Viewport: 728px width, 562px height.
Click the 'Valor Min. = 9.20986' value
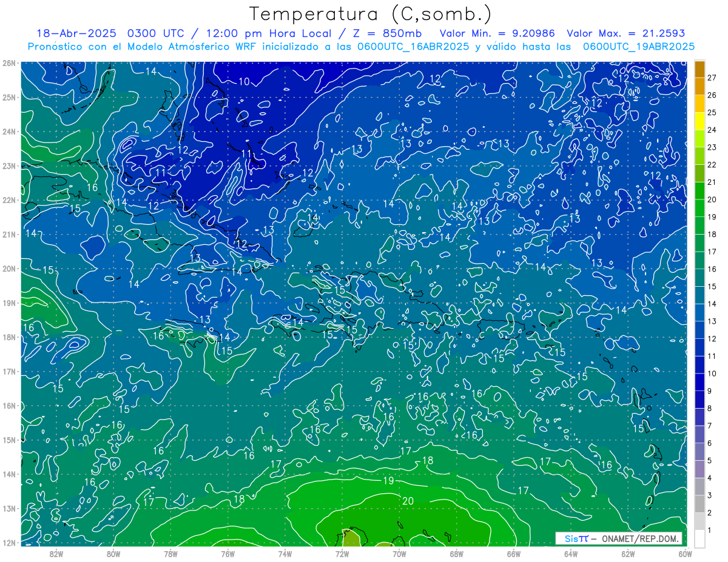(x=497, y=33)
